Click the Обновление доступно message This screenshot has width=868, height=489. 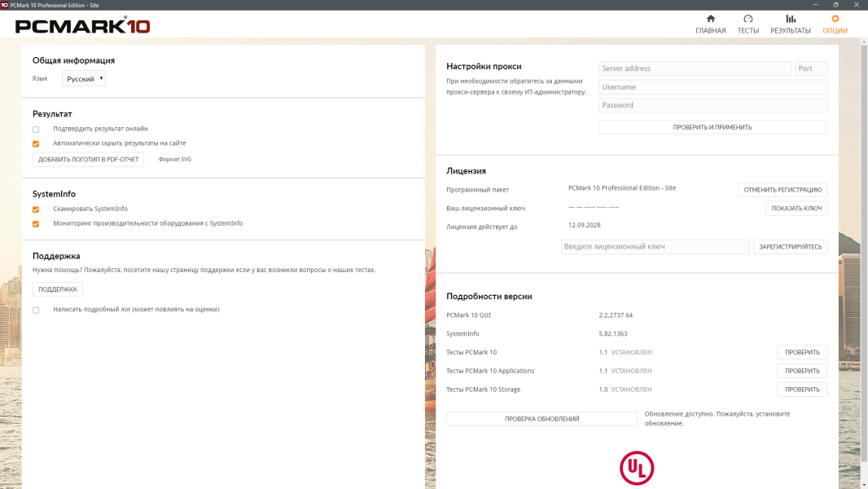pos(717,419)
